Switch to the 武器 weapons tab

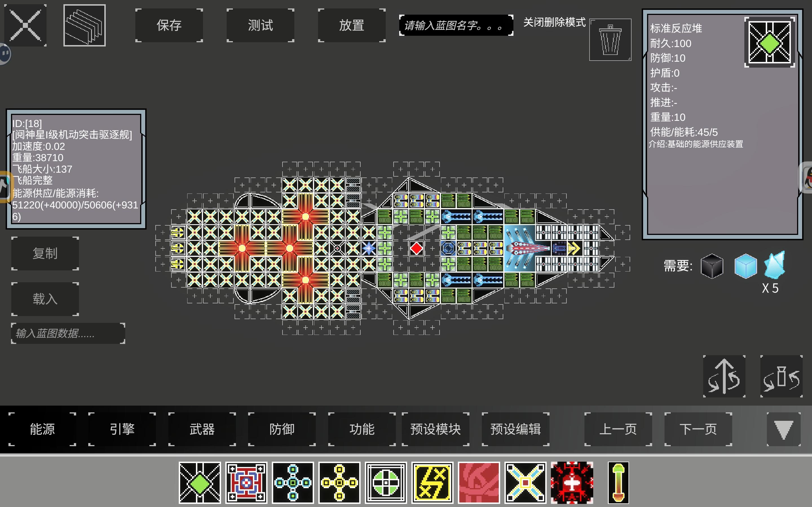pyautogui.click(x=202, y=429)
